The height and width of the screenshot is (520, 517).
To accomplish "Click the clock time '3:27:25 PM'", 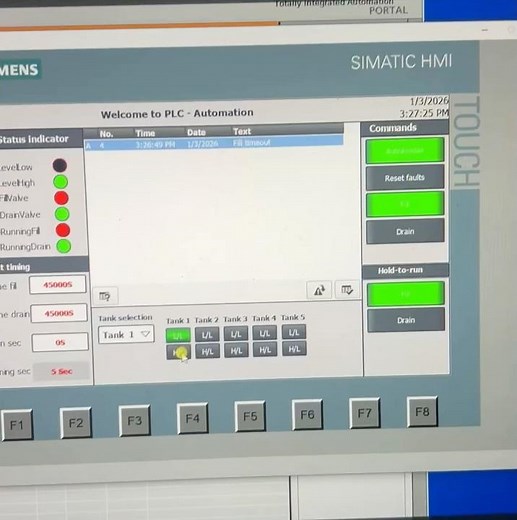I will (x=424, y=114).
